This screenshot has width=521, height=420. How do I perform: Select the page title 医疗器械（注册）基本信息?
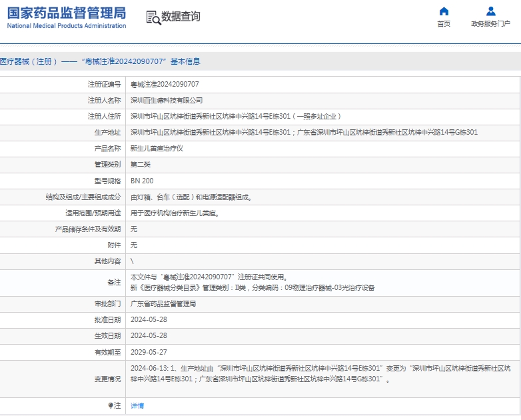click(x=100, y=61)
